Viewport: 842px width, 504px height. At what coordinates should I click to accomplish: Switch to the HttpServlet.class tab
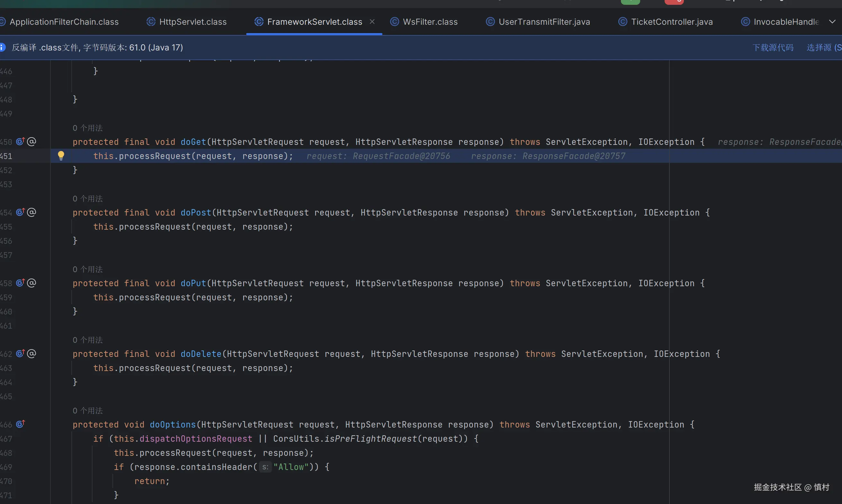pyautogui.click(x=192, y=22)
